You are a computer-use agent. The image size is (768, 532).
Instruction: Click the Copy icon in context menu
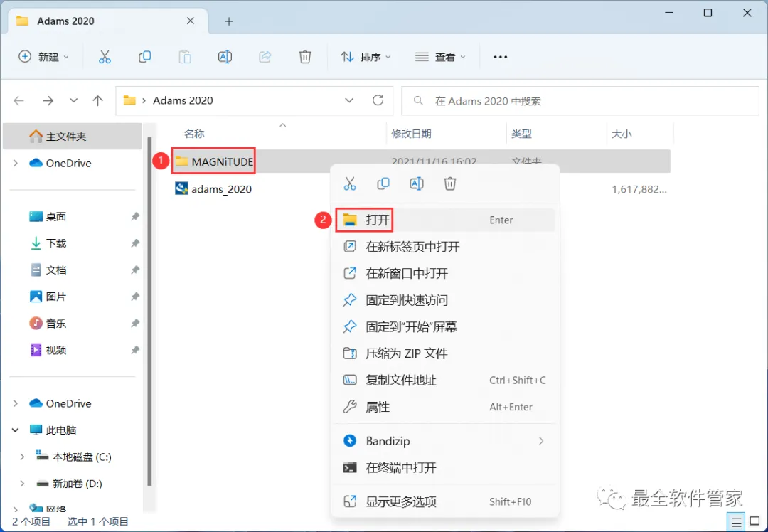point(383,183)
